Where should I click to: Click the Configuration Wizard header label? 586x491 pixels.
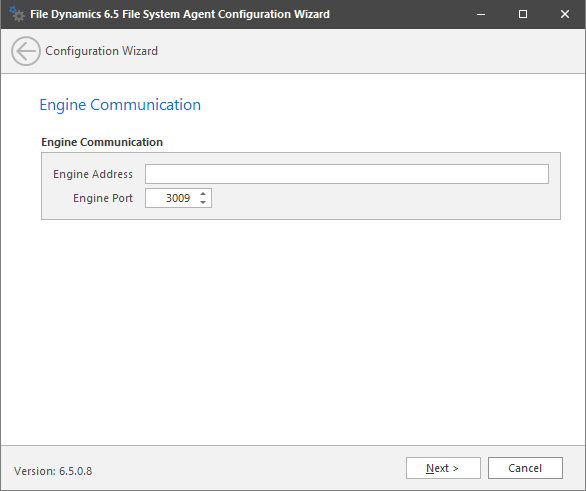[102, 51]
